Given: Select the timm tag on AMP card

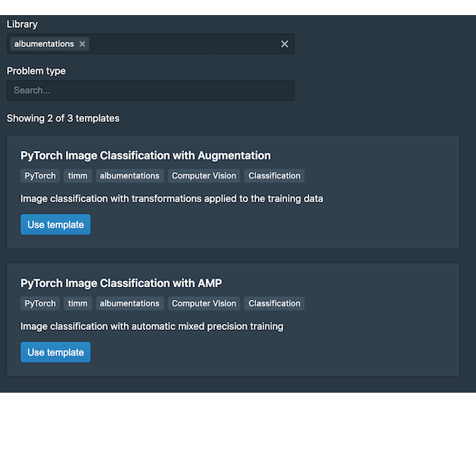Looking at the screenshot, I should [78, 304].
